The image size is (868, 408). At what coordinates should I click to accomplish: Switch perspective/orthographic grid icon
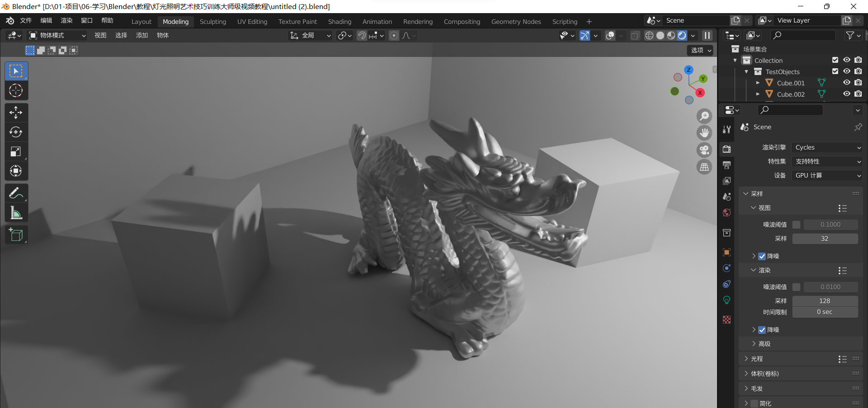(704, 167)
